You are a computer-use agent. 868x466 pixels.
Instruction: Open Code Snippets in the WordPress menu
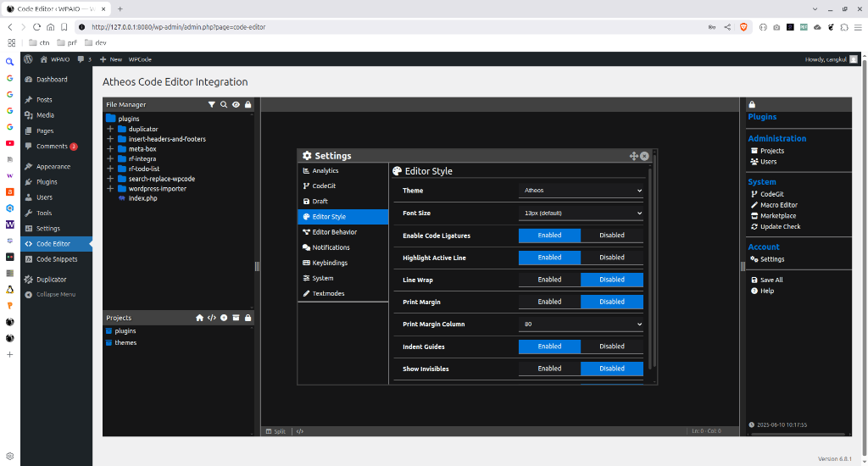pyautogui.click(x=57, y=259)
